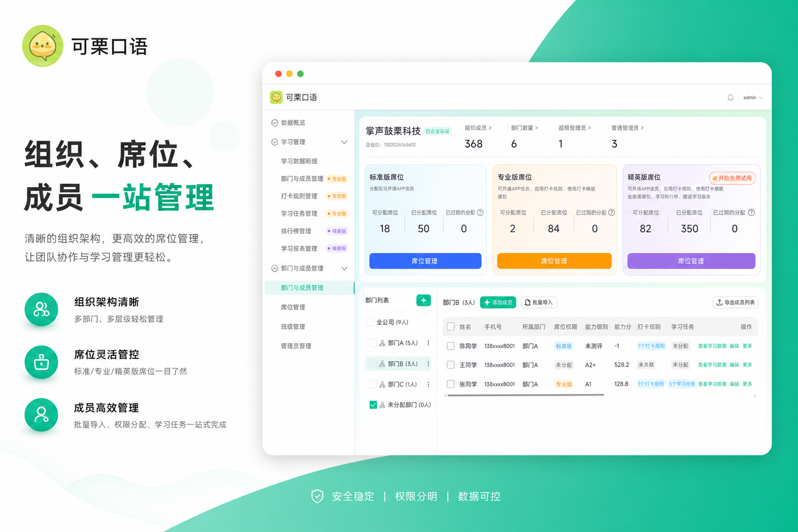Click the 数据概览 sidebar icon
This screenshot has width=798, height=532.
[x=275, y=123]
